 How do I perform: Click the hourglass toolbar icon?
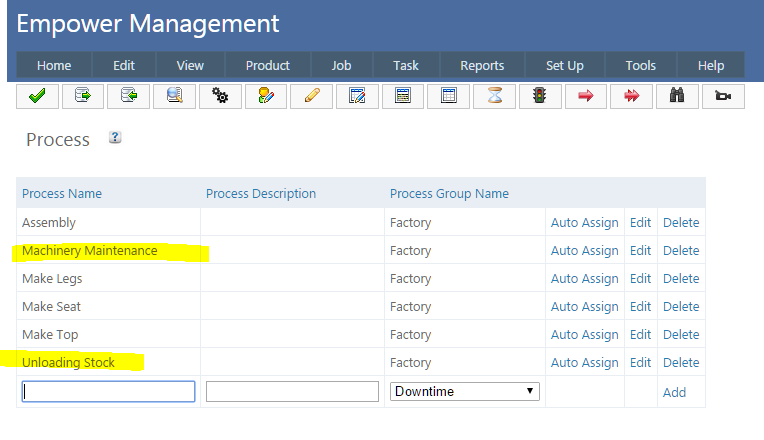(494, 96)
